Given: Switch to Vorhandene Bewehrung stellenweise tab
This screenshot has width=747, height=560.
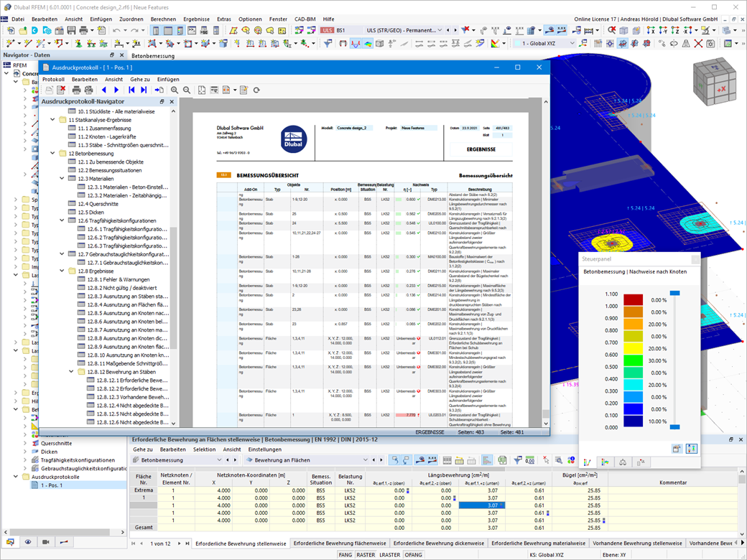Looking at the screenshot, I should click(637, 543).
